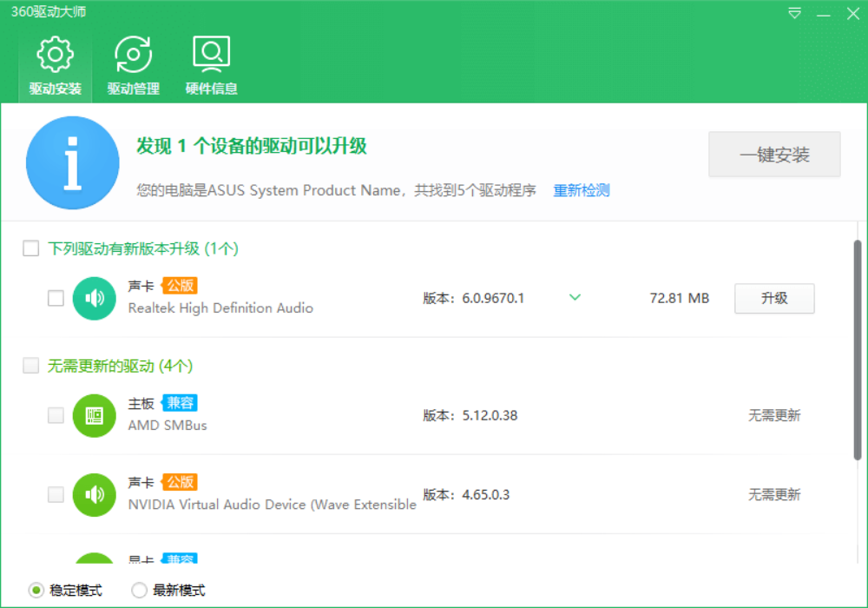This screenshot has width=868, height=608.
Task: Expand the version dropdown for Realtek 6.0.9670.1
Action: [x=575, y=297]
